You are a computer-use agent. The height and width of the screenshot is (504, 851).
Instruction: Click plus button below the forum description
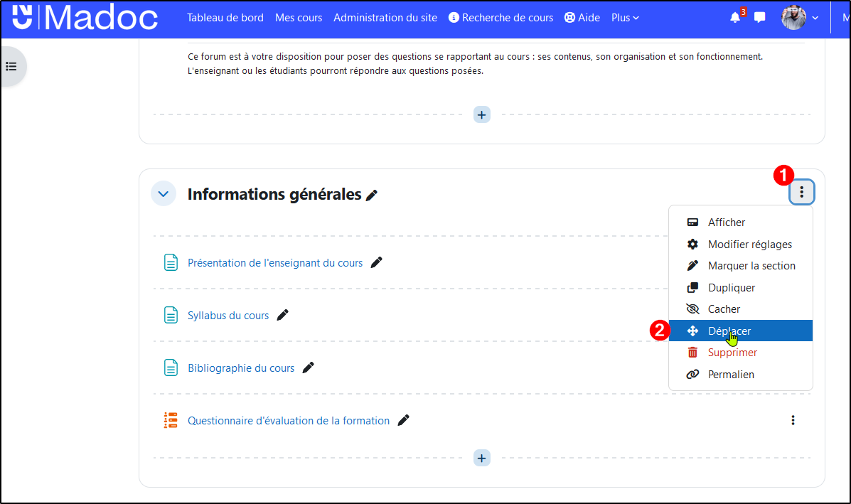click(x=482, y=114)
